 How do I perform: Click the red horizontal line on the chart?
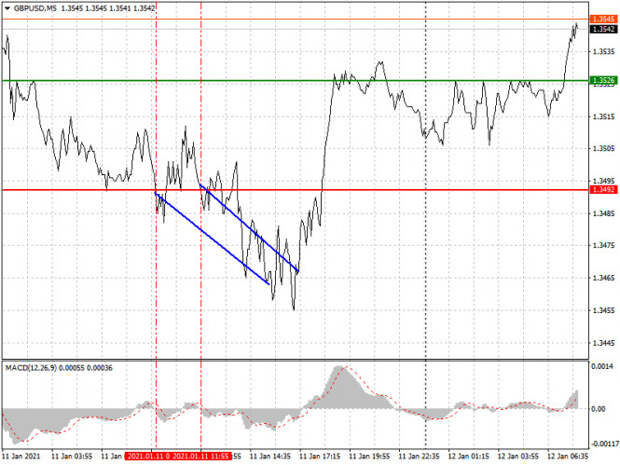[450, 189]
